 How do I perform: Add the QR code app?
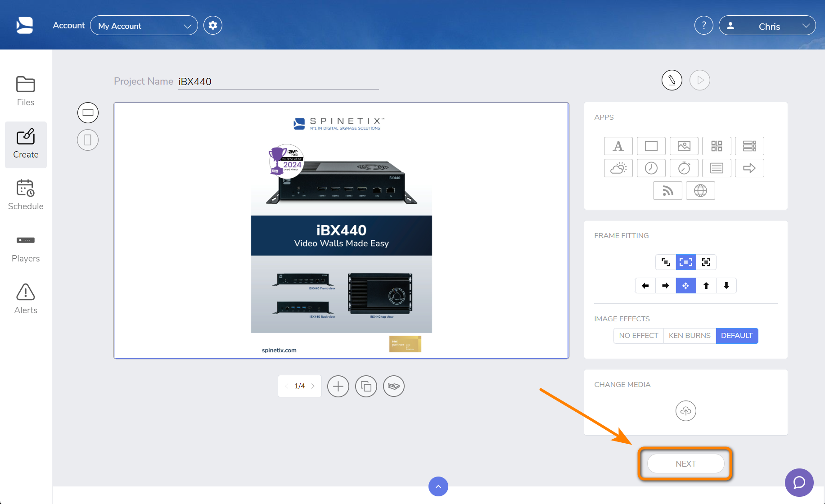point(717,146)
